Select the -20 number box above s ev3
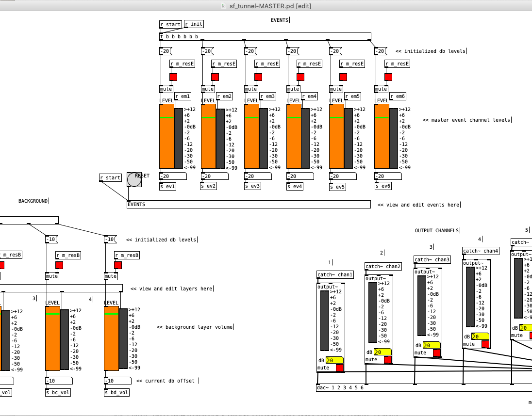This screenshot has height=416, width=532. pos(258,176)
